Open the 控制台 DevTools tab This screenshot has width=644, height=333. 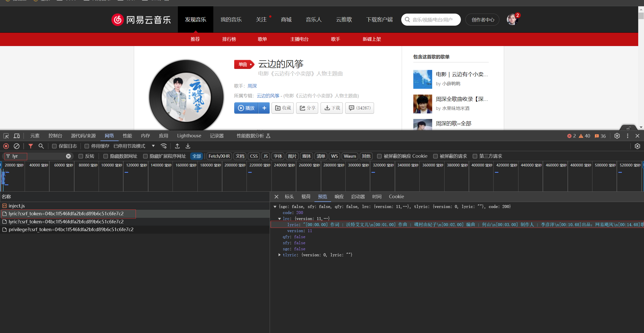click(55, 136)
